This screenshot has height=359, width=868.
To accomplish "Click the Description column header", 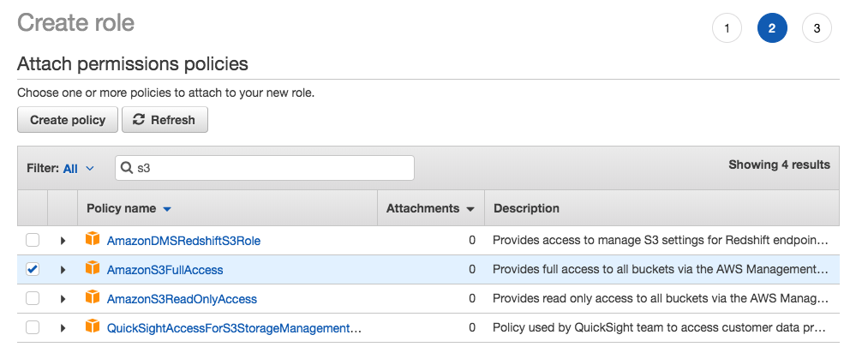I will [x=526, y=208].
